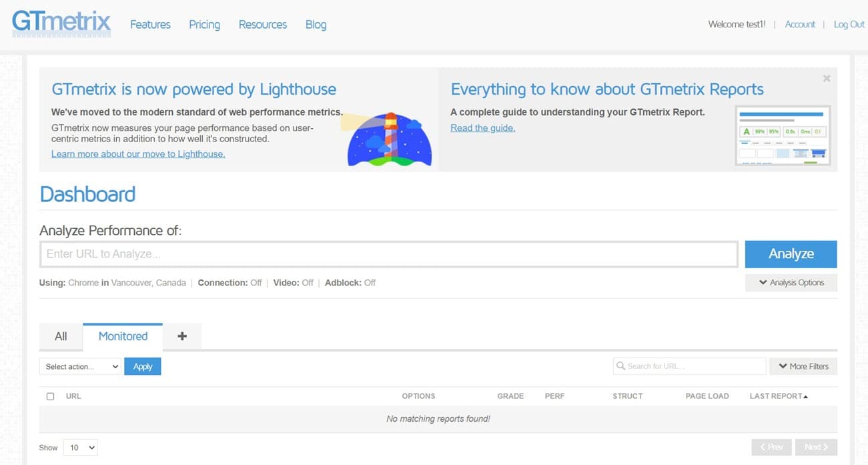Open the Select action dropdown
868x465 pixels.
(x=80, y=366)
